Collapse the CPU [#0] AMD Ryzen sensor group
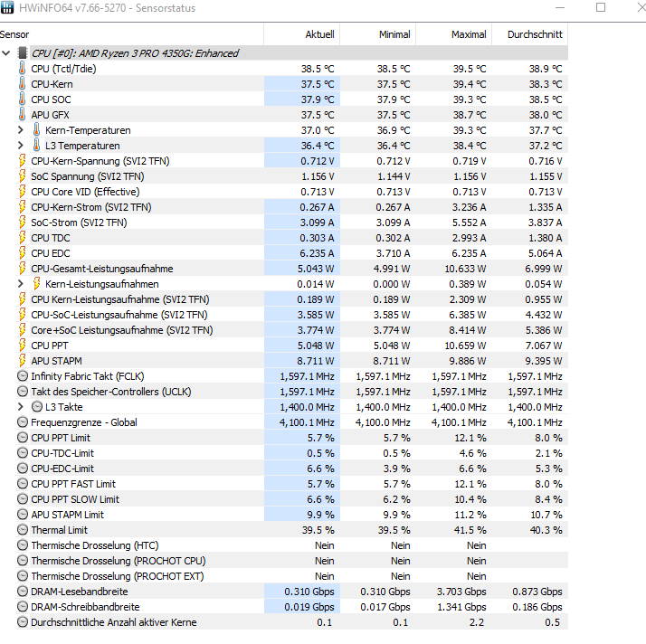Screen dimensions: 646x644 pos(5,53)
